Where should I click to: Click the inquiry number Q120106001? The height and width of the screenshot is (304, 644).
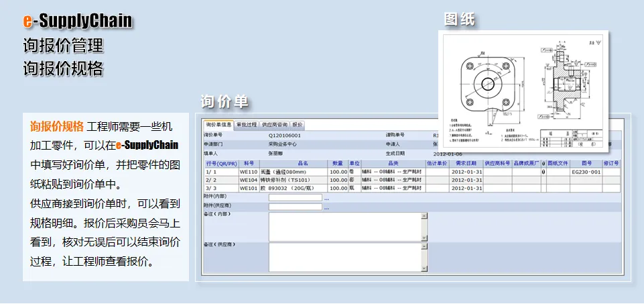click(285, 135)
